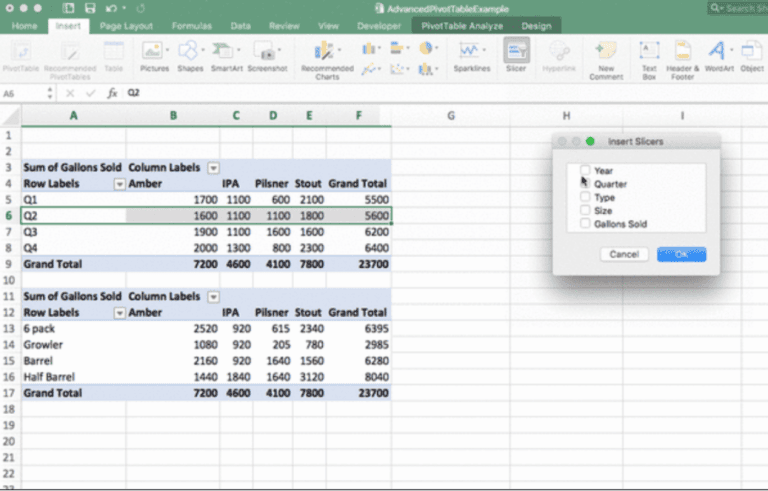This screenshot has width=768, height=491.
Task: Open the Page Layout tab
Action: pyautogui.click(x=125, y=26)
